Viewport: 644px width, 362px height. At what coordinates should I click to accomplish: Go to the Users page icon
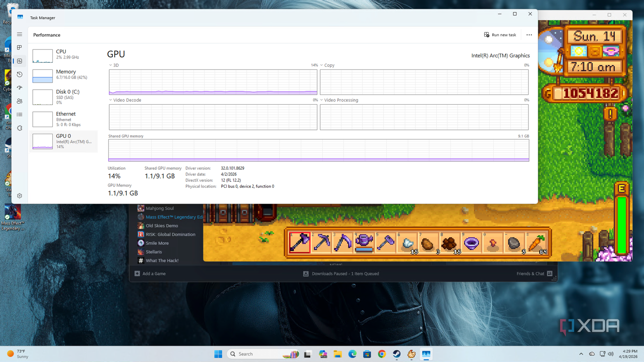click(20, 101)
